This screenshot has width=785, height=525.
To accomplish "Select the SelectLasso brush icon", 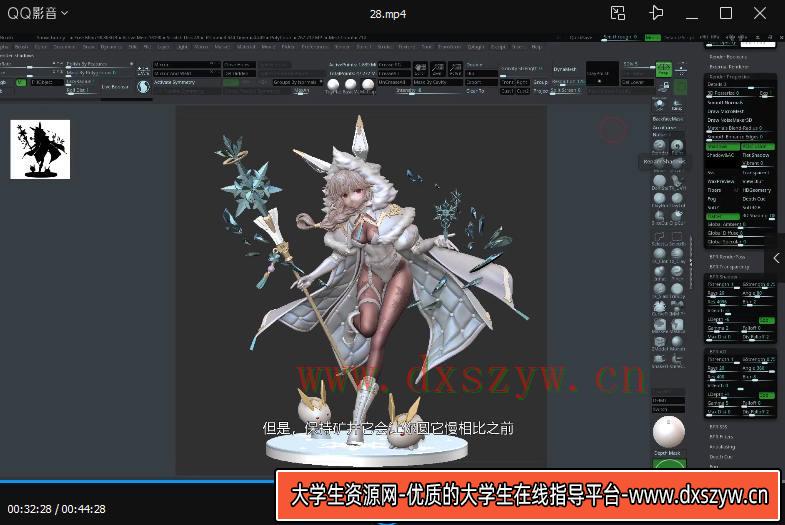I will (x=659, y=239).
